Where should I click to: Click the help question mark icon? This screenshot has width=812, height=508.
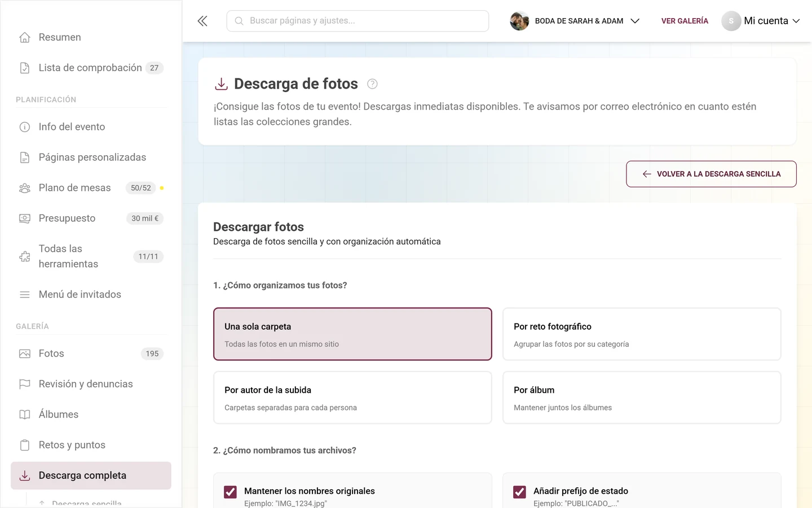[372, 84]
